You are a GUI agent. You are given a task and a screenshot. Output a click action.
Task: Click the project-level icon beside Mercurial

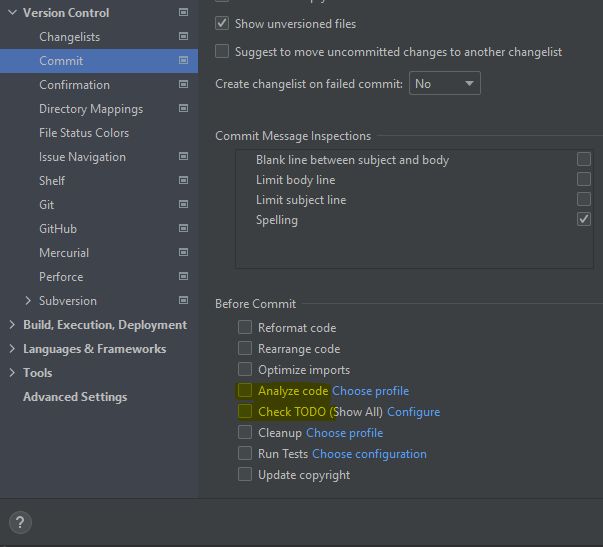(183, 252)
